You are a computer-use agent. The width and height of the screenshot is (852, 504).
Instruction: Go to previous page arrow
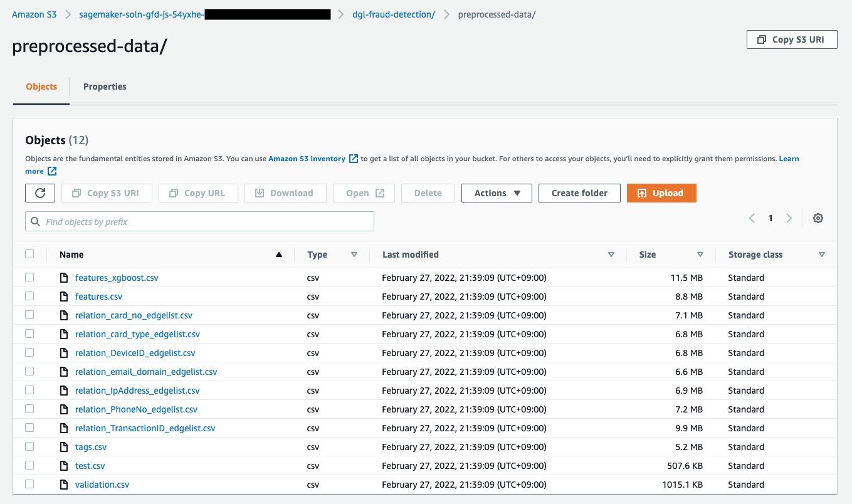(x=752, y=218)
